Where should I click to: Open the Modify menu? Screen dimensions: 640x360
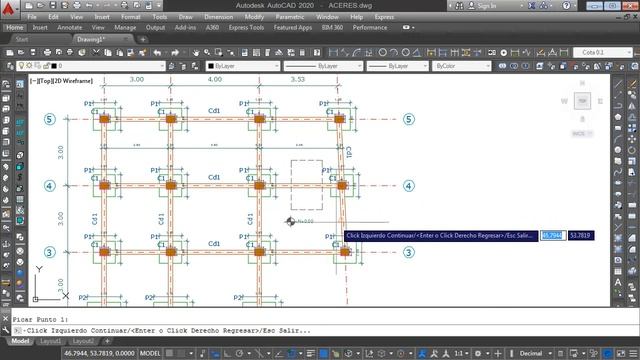254,17
